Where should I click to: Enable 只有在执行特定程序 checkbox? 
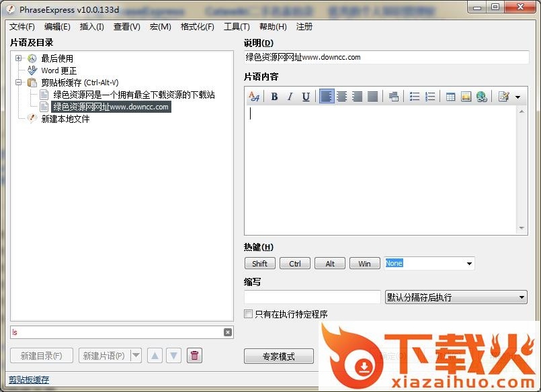pyautogui.click(x=248, y=313)
